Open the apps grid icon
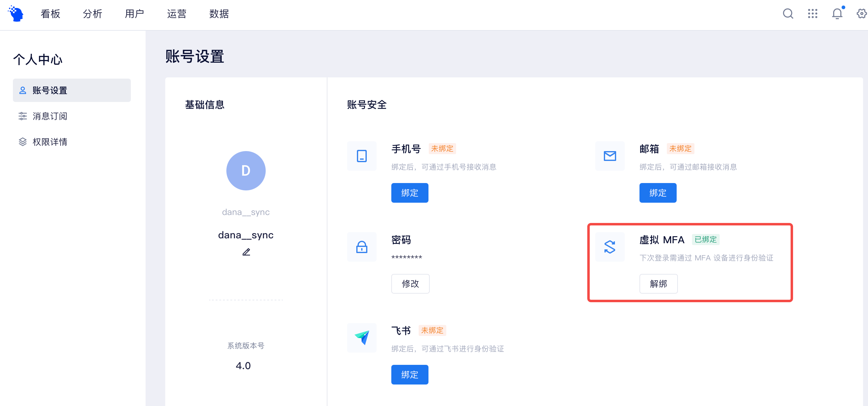Viewport: 868px width, 406px height. click(x=812, y=14)
